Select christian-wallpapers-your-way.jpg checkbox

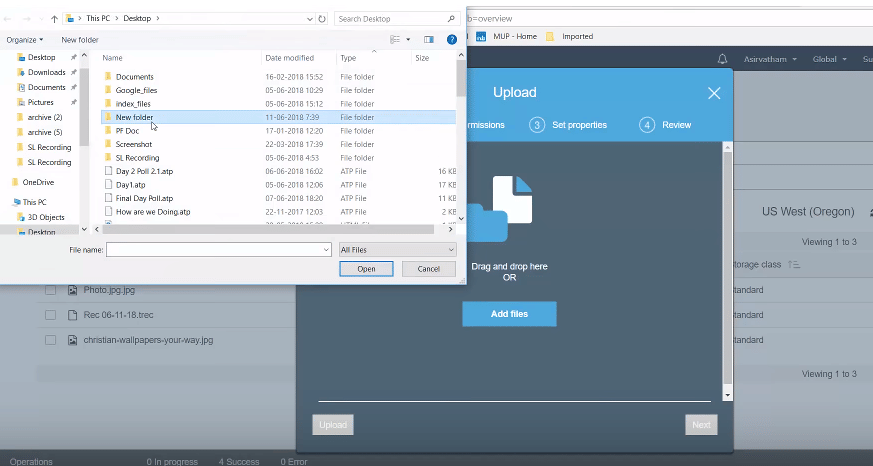(x=50, y=340)
